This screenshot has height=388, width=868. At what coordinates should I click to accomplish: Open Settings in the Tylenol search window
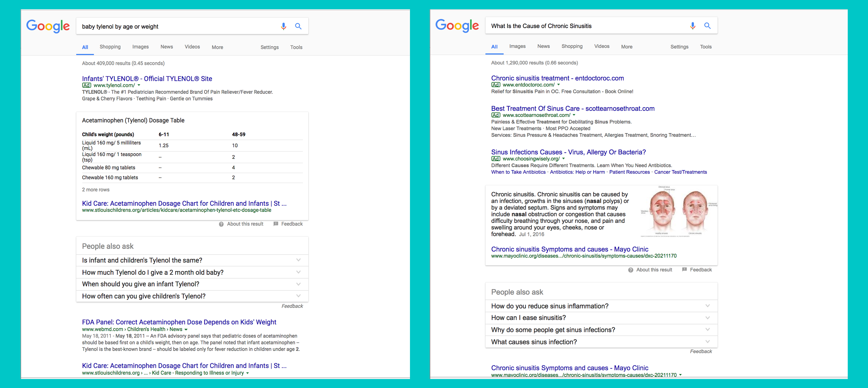[270, 47]
